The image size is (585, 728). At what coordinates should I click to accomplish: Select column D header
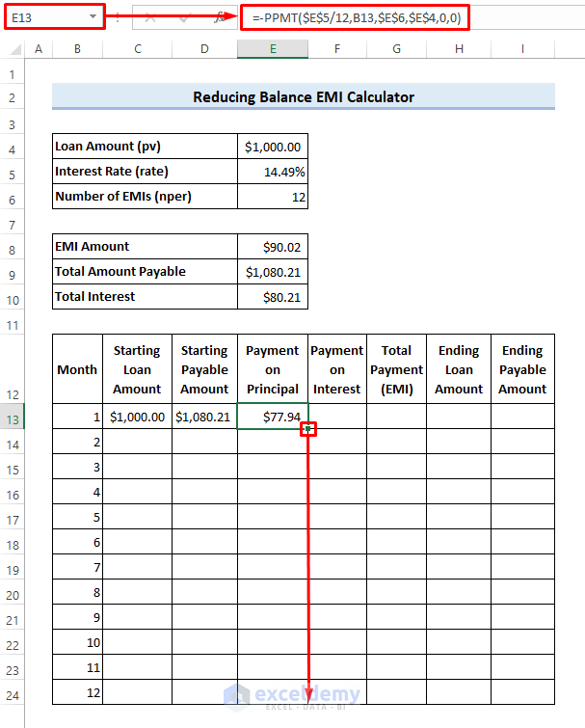click(x=204, y=49)
